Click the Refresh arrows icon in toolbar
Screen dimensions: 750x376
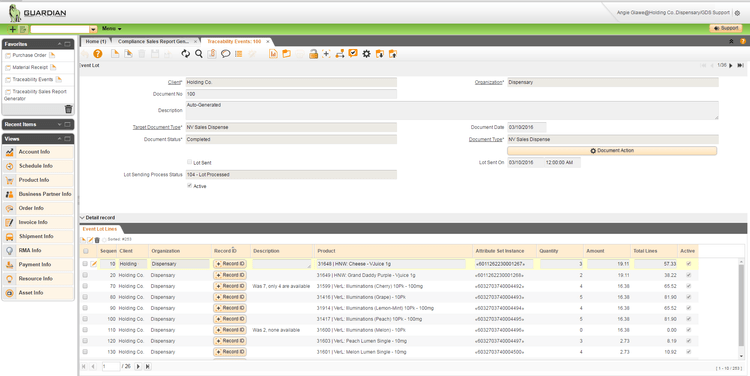pos(186,54)
